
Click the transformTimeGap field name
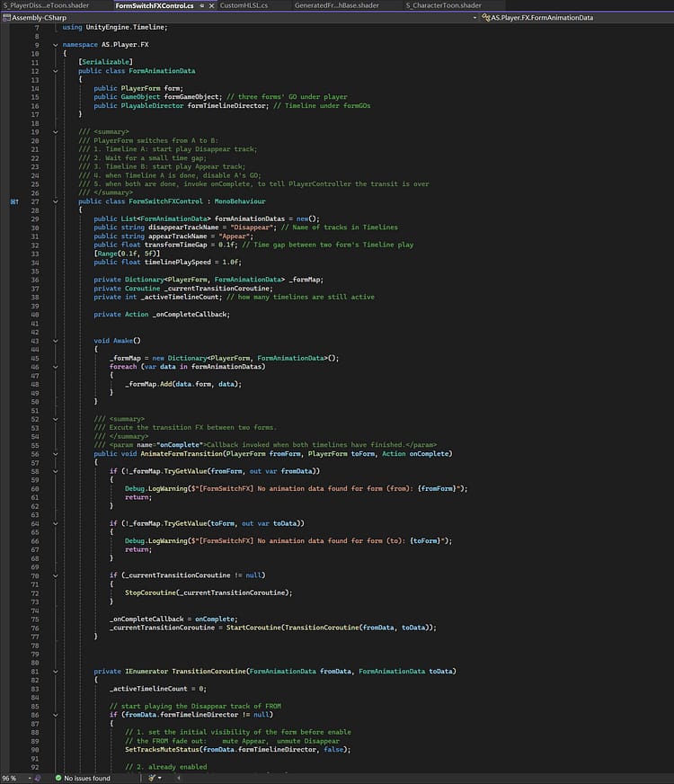175,245
